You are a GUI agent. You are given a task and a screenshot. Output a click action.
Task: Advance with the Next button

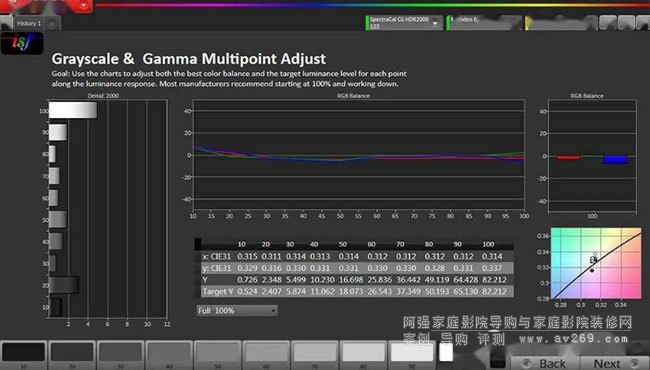[x=614, y=363]
